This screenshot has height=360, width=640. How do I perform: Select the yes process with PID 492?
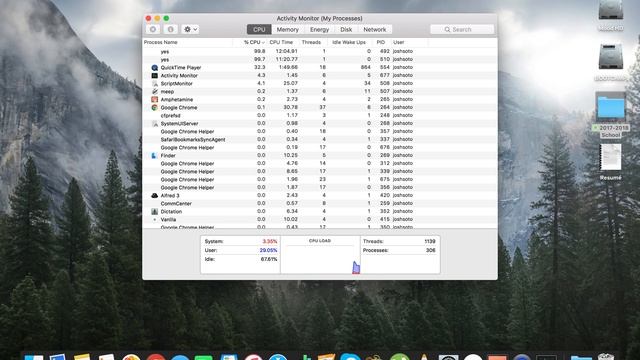[320, 51]
